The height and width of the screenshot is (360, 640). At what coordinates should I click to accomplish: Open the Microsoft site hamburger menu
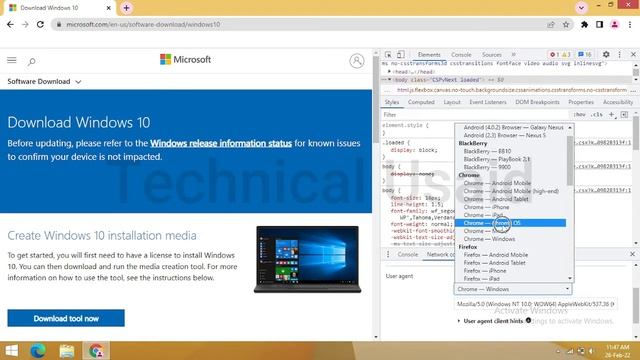coord(11,60)
